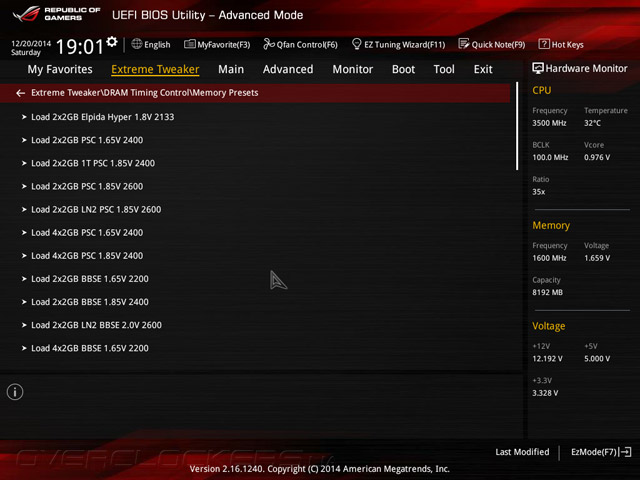Open MyFavorite(F3) text

(x=224, y=45)
